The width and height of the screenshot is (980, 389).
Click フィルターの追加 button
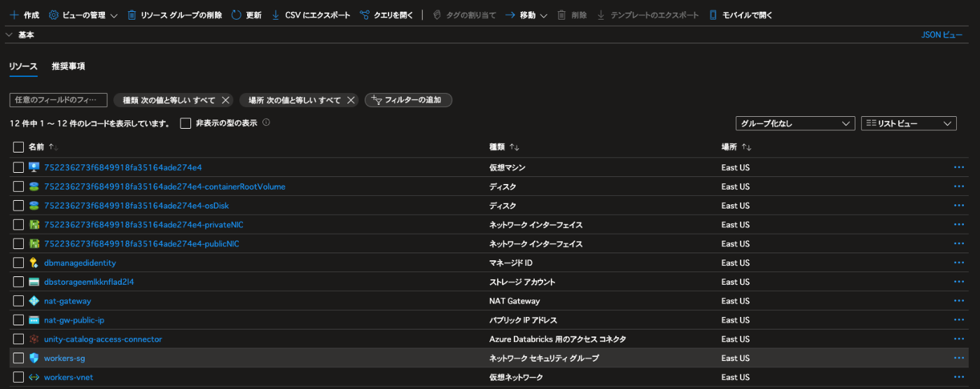pyautogui.click(x=408, y=100)
